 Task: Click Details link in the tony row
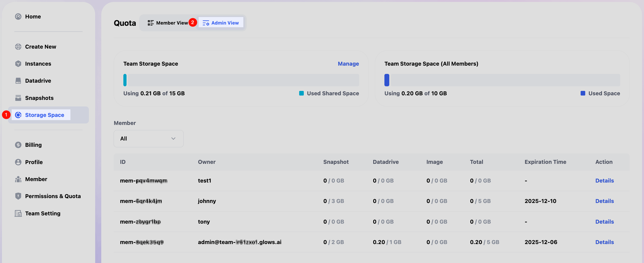(604, 222)
